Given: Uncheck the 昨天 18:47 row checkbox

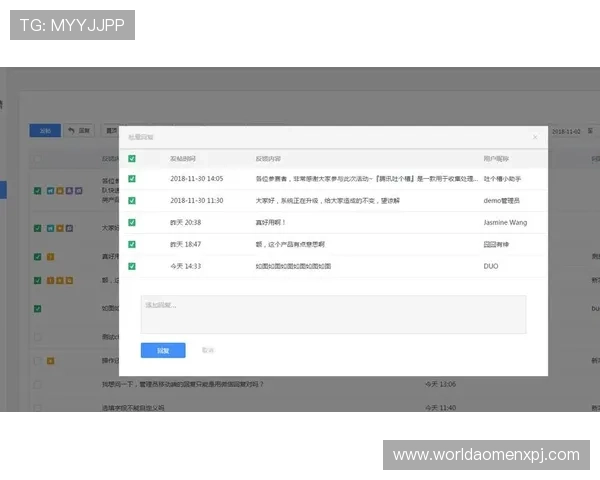Looking at the screenshot, I should tap(132, 244).
